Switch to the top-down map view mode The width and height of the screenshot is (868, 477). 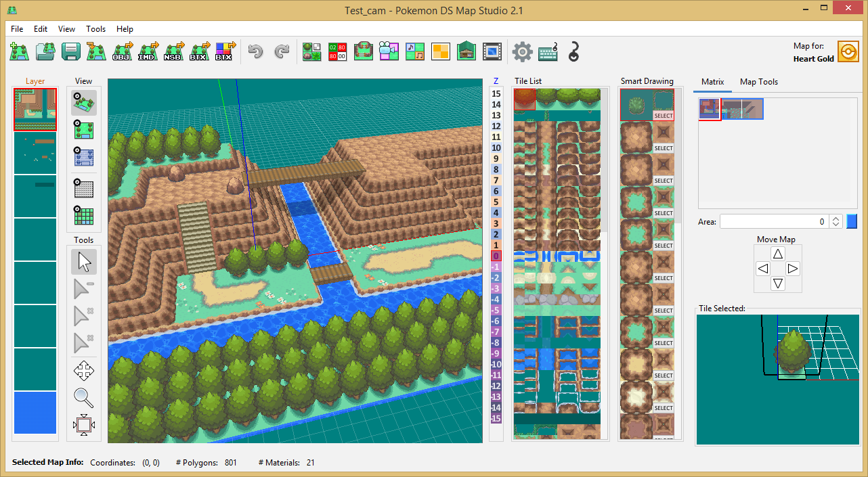point(84,129)
